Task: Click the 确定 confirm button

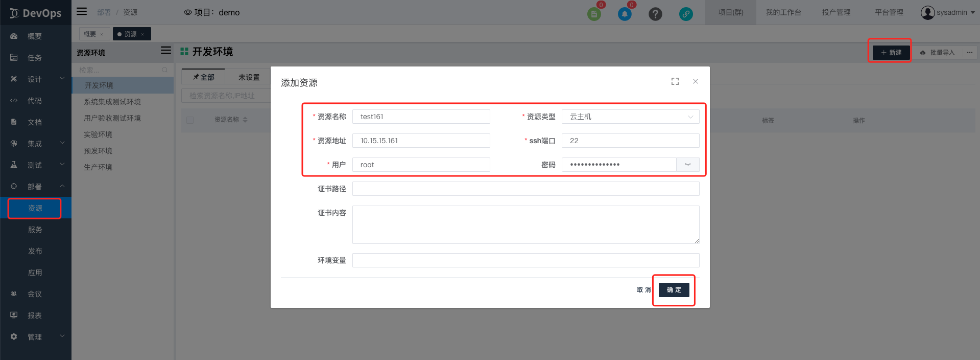Action: [674, 290]
